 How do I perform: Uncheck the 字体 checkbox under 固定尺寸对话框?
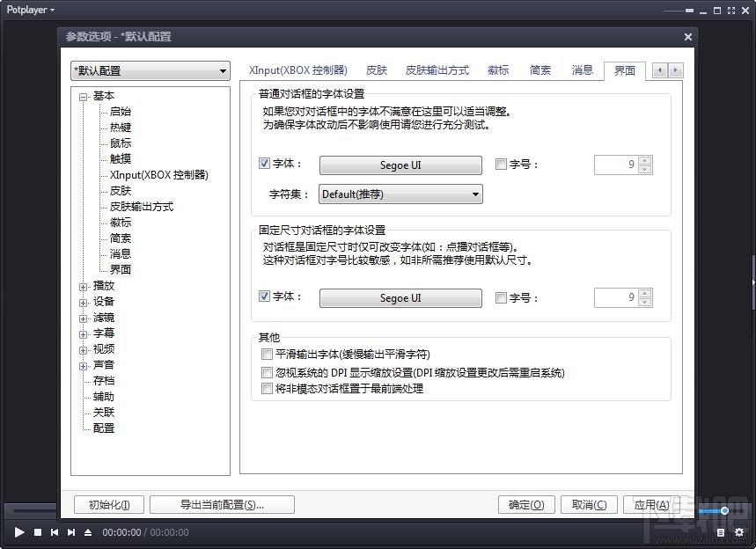coord(264,296)
